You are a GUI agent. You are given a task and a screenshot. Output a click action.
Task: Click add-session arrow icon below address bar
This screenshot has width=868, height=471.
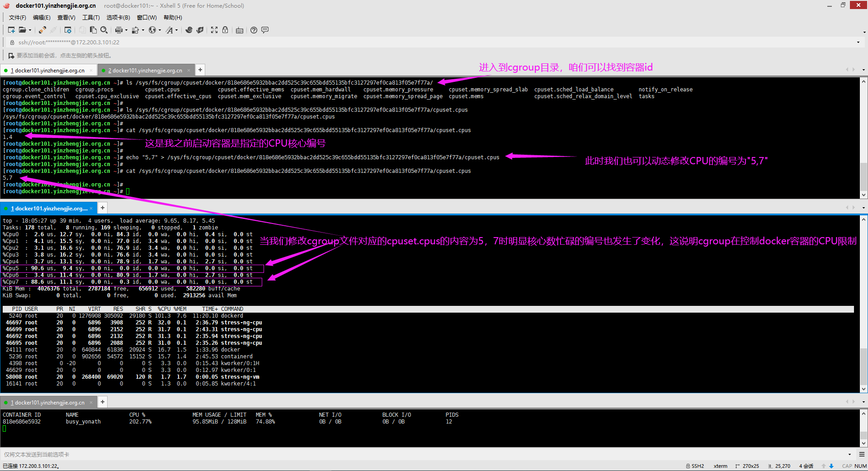[x=11, y=56]
